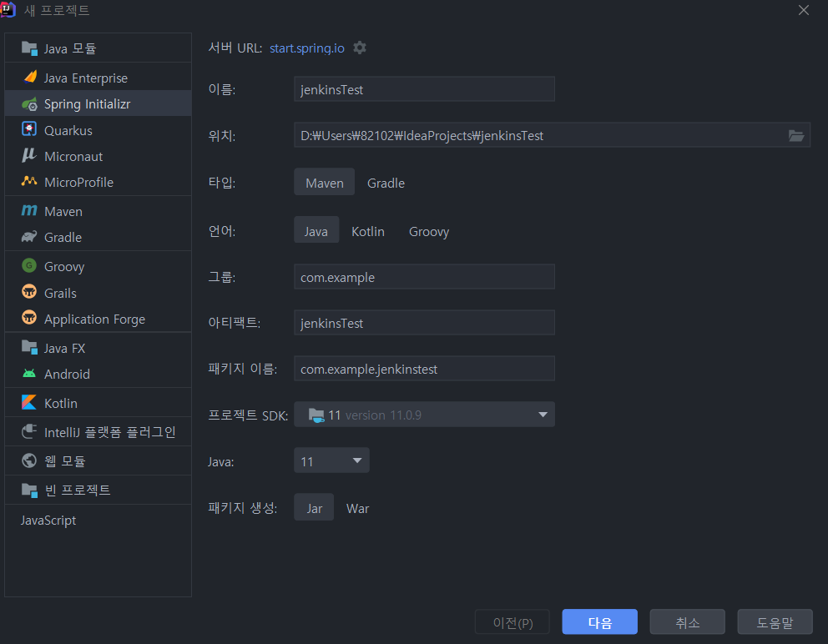Click the Maven m icon
Screen dimensions: 828x644
(x=29, y=210)
